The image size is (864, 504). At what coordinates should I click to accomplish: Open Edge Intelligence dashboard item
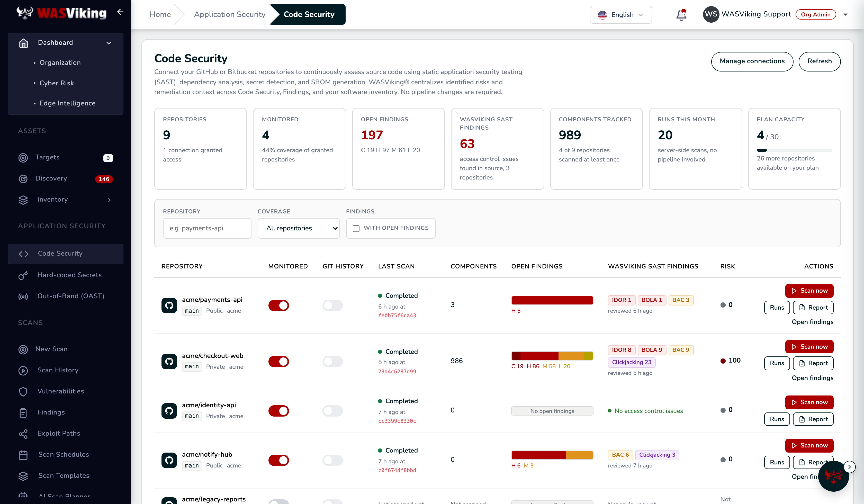tap(67, 103)
